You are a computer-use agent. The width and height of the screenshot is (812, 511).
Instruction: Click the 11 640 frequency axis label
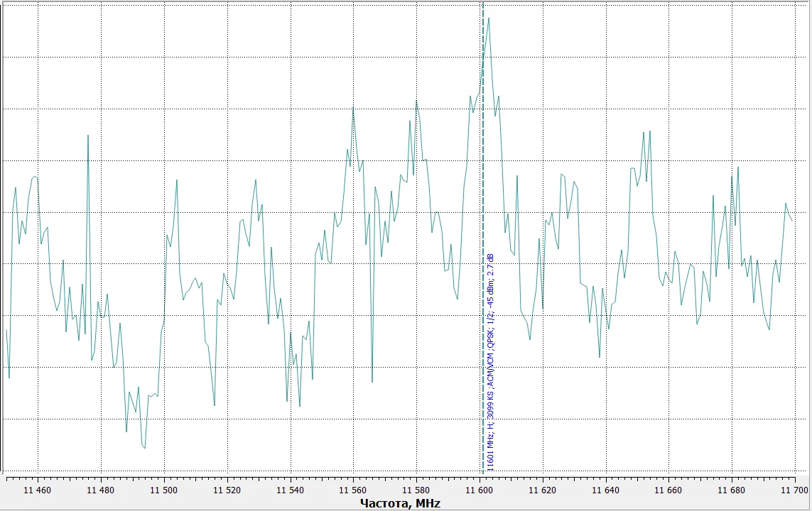pyautogui.click(x=606, y=490)
